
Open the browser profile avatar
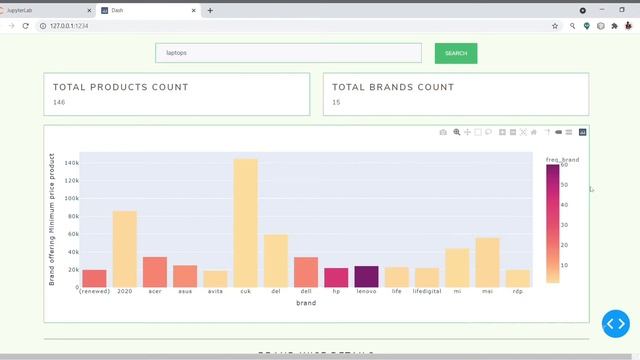coord(628,26)
